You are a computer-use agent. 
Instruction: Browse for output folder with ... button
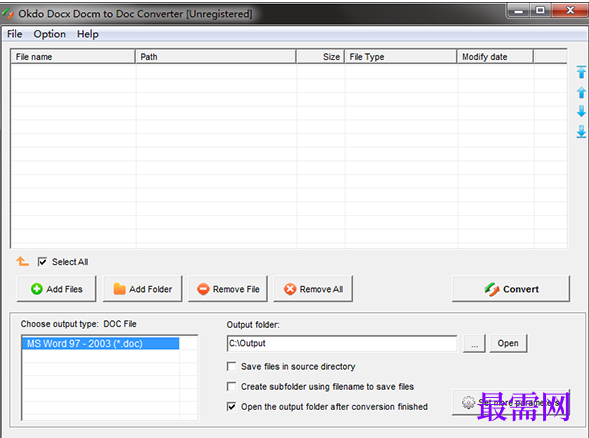coord(474,343)
